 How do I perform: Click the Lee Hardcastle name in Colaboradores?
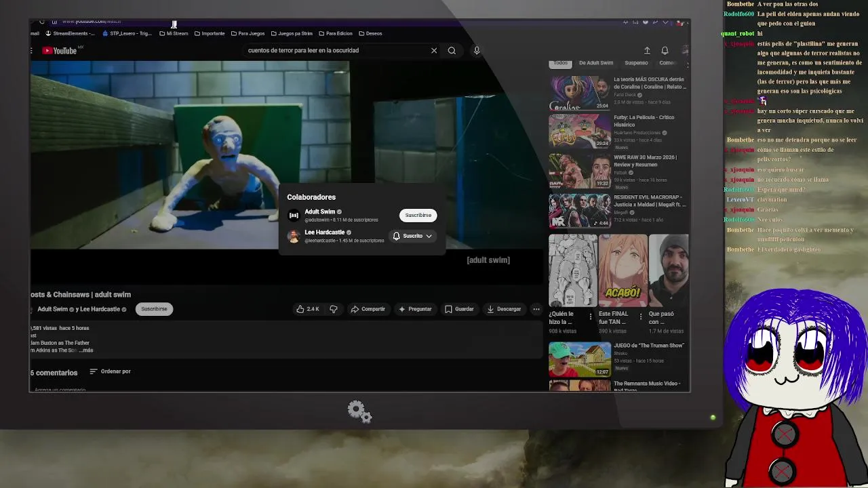click(324, 232)
